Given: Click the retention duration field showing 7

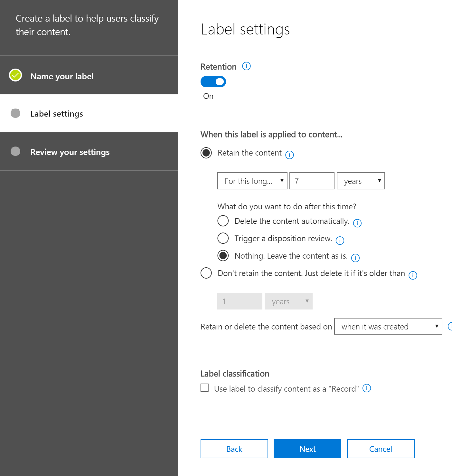Looking at the screenshot, I should [312, 181].
